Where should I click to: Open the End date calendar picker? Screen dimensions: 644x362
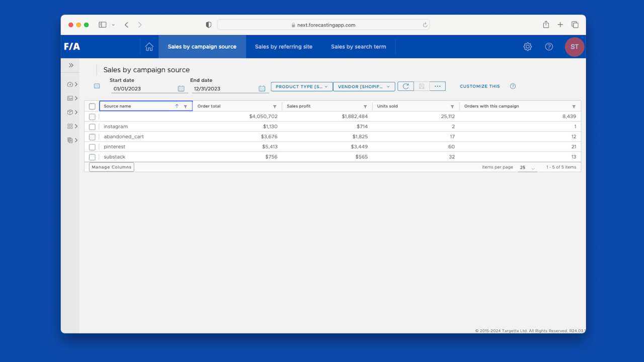pos(262,88)
